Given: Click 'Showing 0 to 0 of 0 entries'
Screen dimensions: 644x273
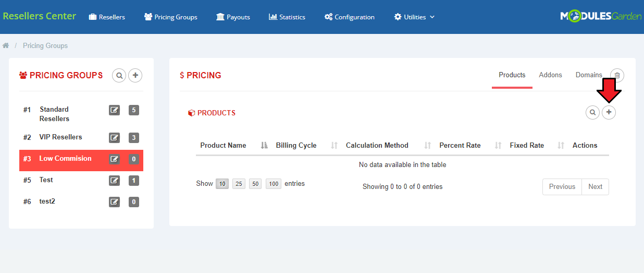Looking at the screenshot, I should click(402, 187).
